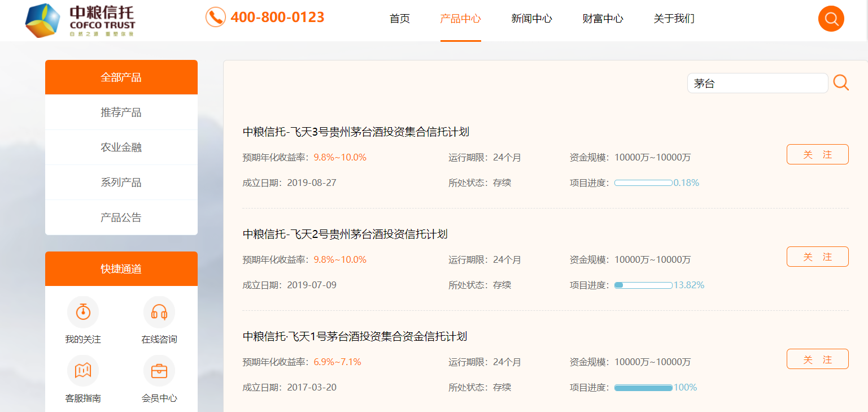This screenshot has height=412, width=868.
Task: Select the 产品中心 navigation tab
Action: pyautogui.click(x=460, y=19)
